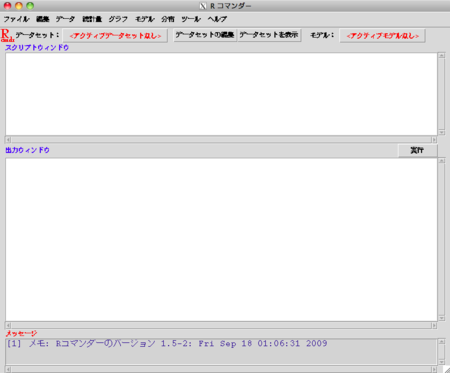Click messages pane scroll down arrow
This screenshot has width=450, height=373.
point(442,362)
